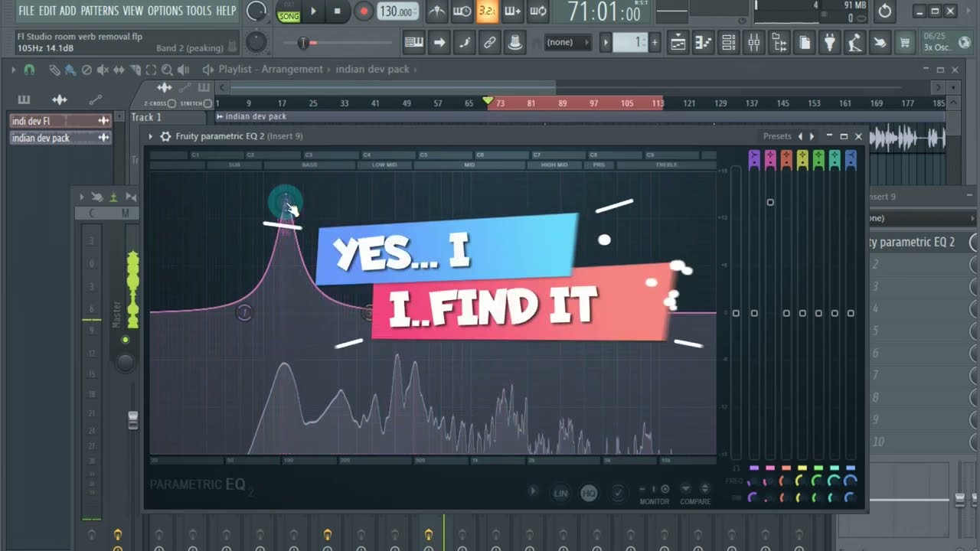Open the shopping cart content library icon

[905, 43]
